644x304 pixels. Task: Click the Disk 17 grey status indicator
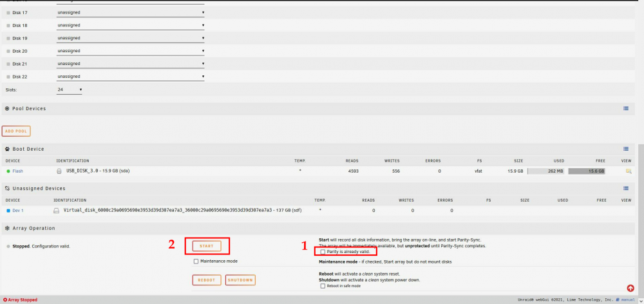coord(8,13)
